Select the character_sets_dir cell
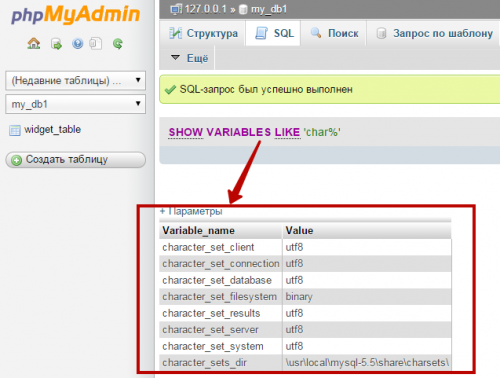The image size is (500, 378). point(221,362)
